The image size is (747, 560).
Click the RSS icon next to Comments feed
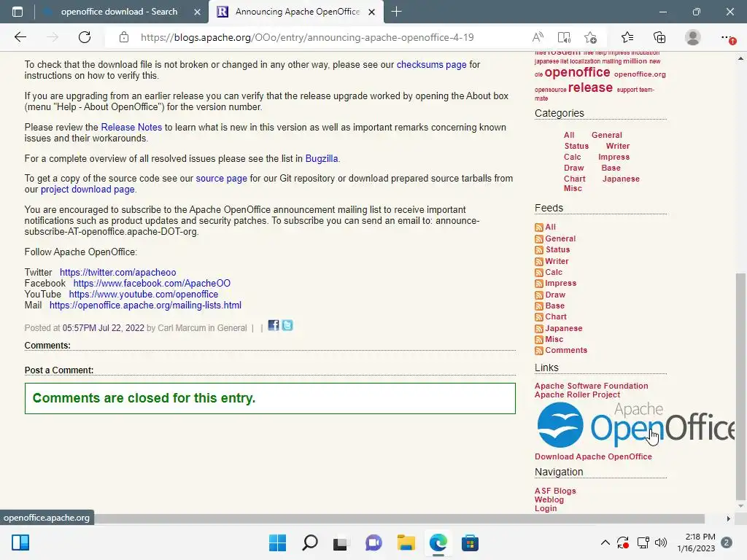click(x=539, y=351)
